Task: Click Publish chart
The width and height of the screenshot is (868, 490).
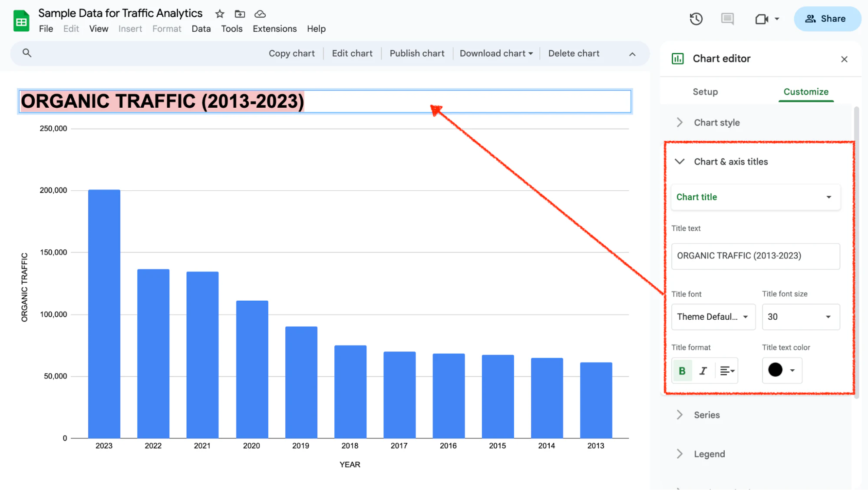Action: pyautogui.click(x=417, y=53)
